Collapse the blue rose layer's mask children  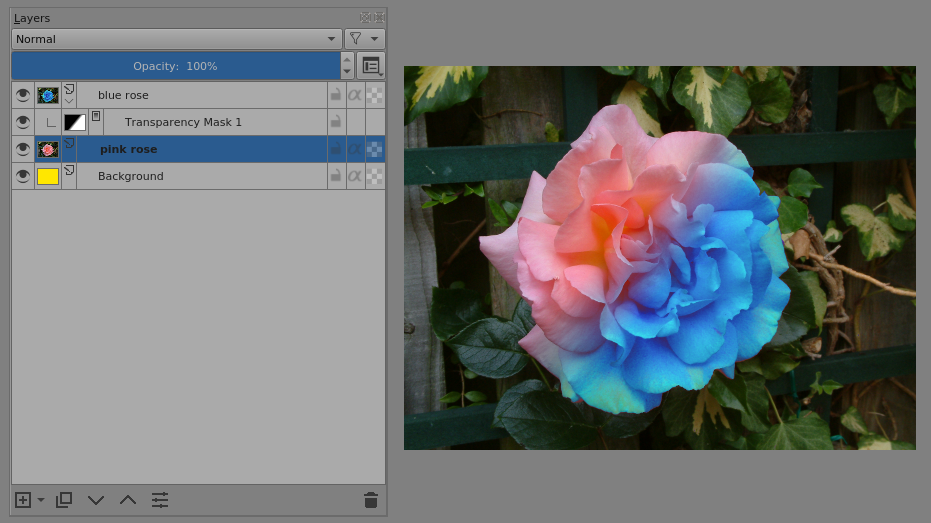coord(69,102)
